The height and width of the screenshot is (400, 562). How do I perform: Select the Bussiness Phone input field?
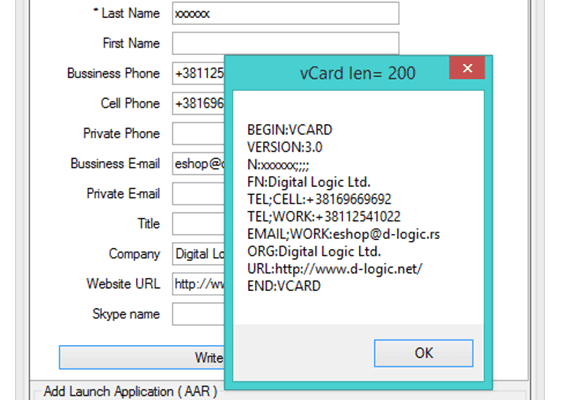click(198, 73)
